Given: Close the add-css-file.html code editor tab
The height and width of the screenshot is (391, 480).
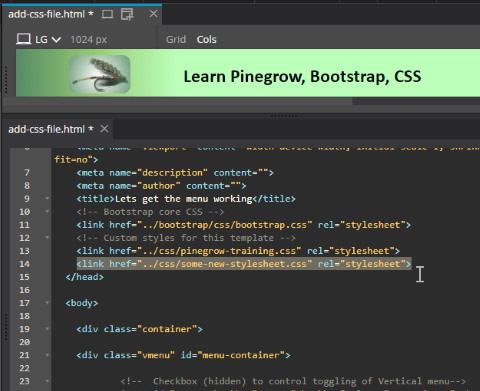Looking at the screenshot, I should tap(104, 129).
